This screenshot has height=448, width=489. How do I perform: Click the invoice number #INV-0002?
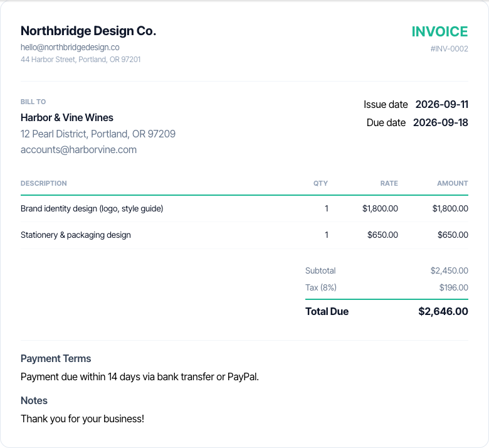click(x=449, y=49)
